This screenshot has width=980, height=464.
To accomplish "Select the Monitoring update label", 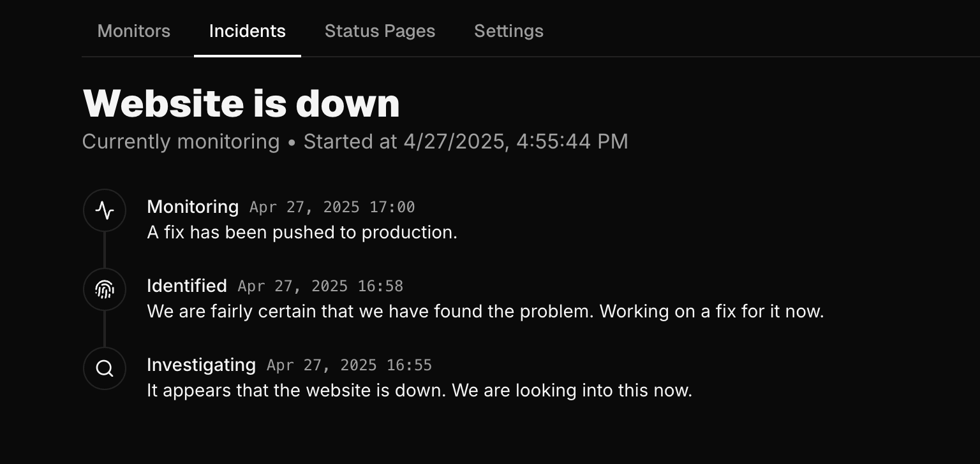I will click(x=193, y=207).
